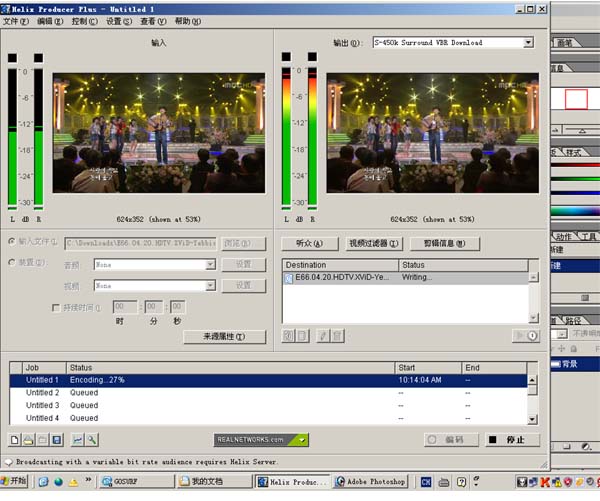The image size is (600, 501).
Task: Click the printer icon in the taskbar
Action: (x=444, y=482)
